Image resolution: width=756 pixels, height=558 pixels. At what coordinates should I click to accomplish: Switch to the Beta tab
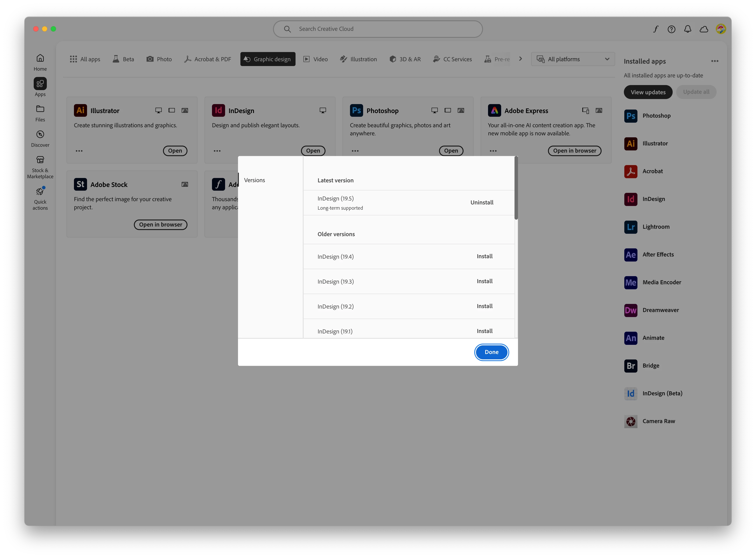click(123, 59)
